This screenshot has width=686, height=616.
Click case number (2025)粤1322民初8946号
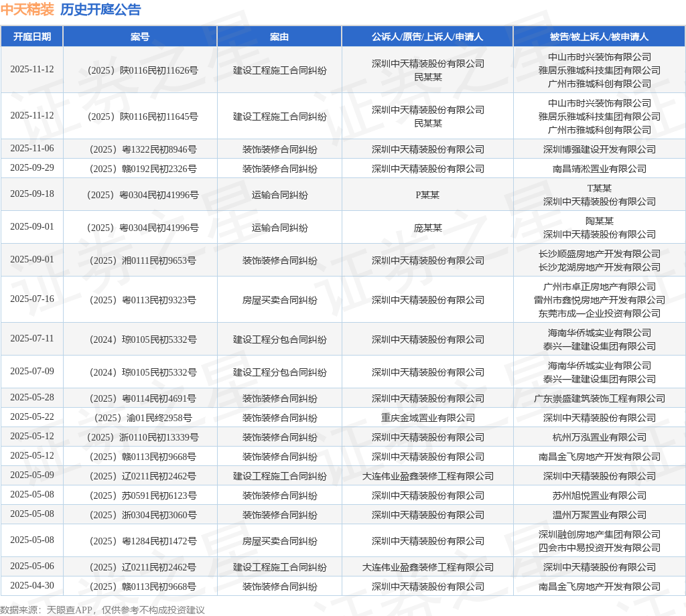click(143, 149)
